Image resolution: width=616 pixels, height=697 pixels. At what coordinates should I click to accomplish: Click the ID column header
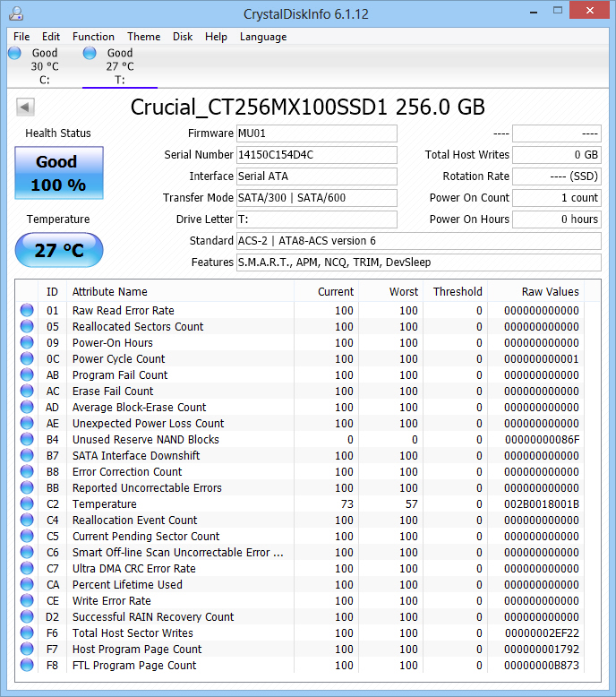click(x=53, y=291)
